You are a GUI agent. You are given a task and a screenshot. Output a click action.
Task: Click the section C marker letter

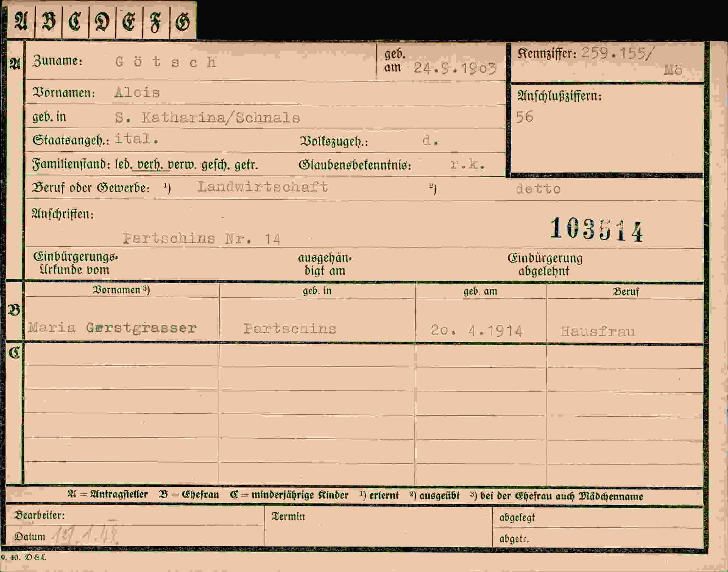[14, 353]
